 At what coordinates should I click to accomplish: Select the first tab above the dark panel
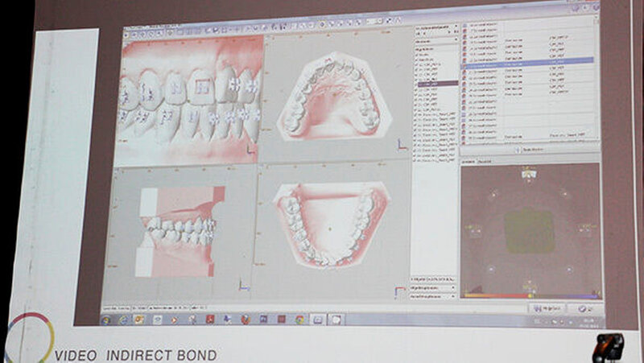pos(468,161)
